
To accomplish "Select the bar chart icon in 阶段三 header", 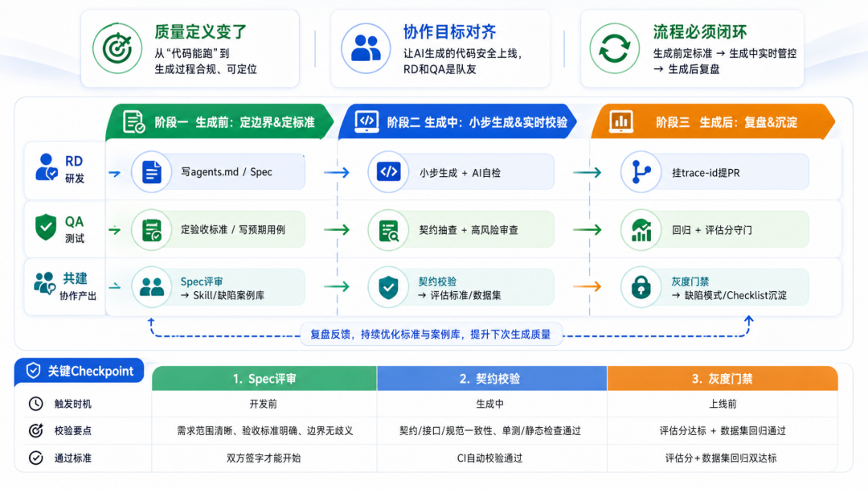I will [x=621, y=121].
